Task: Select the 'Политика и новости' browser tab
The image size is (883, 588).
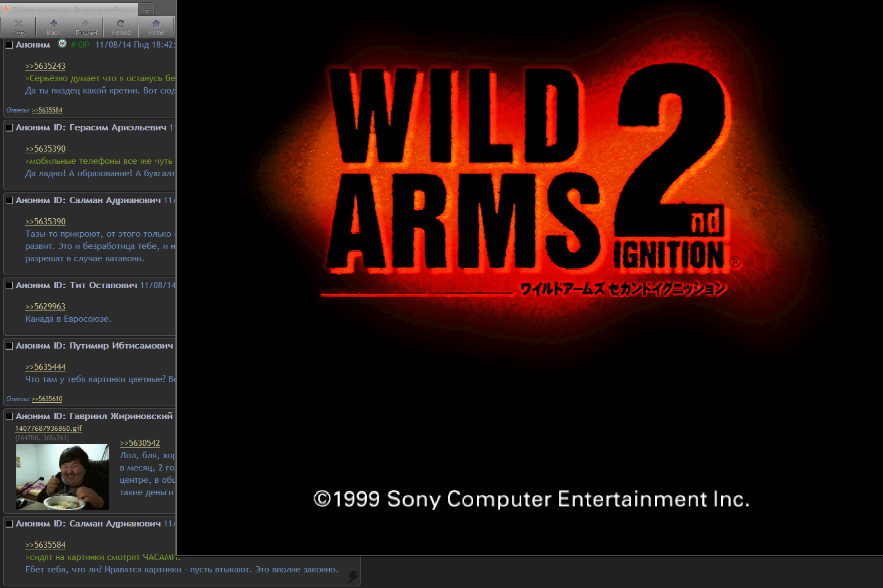Action: pyautogui.click(x=69, y=10)
